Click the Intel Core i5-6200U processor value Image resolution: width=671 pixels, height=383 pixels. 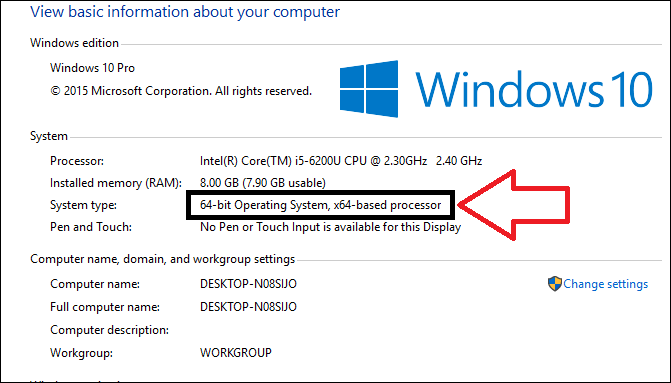point(341,161)
